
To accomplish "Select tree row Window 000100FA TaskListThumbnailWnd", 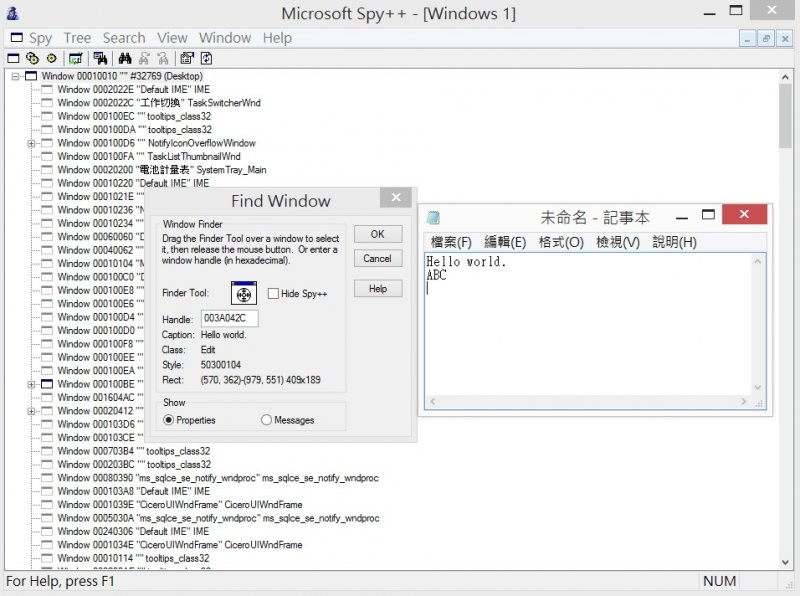I will click(149, 157).
